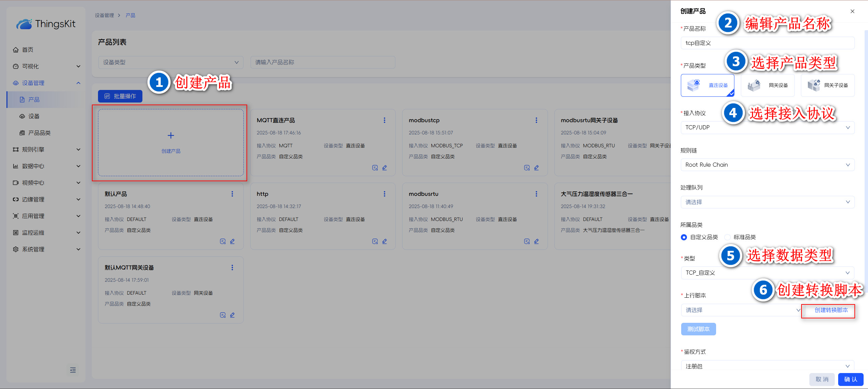Click the sidebar collapse icon at bottom

tap(73, 370)
